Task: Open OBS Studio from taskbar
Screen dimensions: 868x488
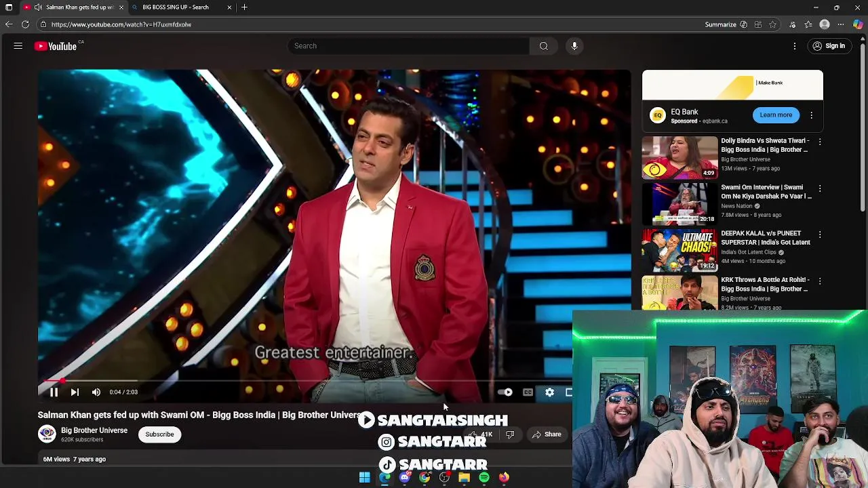Action: (x=444, y=478)
